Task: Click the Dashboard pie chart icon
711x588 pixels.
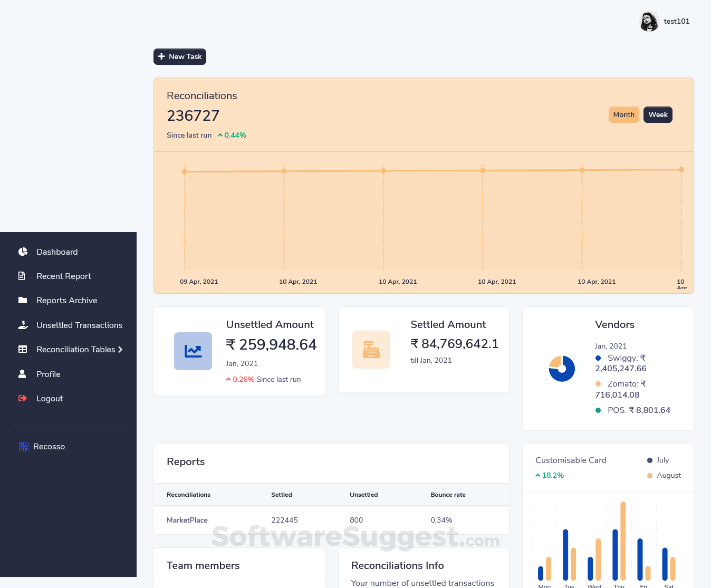Action: point(23,252)
